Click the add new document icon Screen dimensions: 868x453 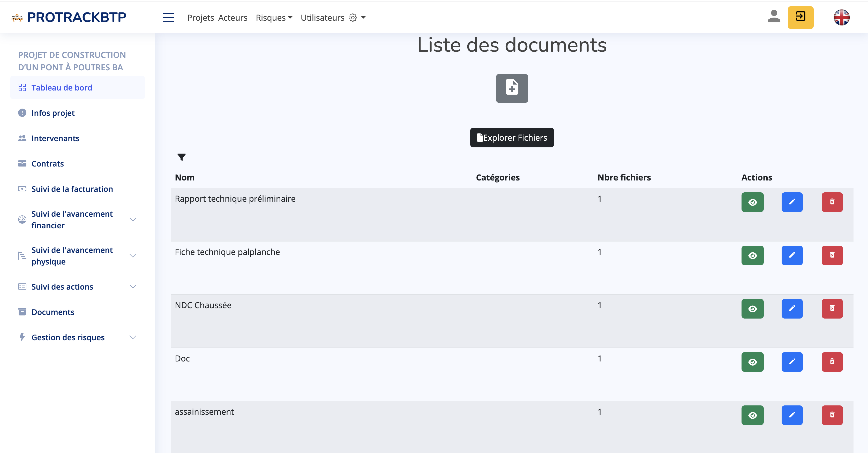pos(512,88)
